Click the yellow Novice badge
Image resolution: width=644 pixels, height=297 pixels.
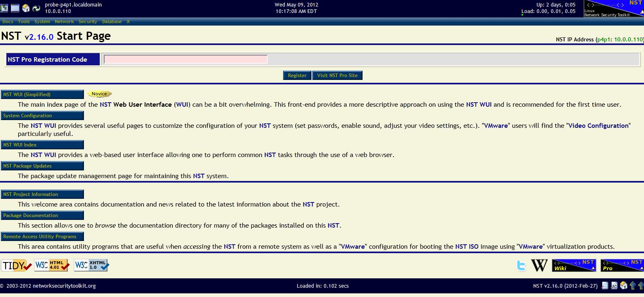[x=99, y=94]
